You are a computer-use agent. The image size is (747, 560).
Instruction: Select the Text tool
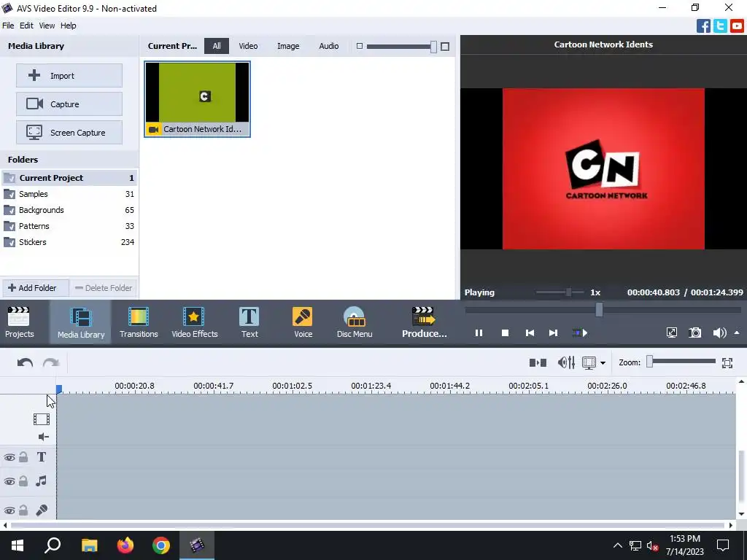point(249,322)
